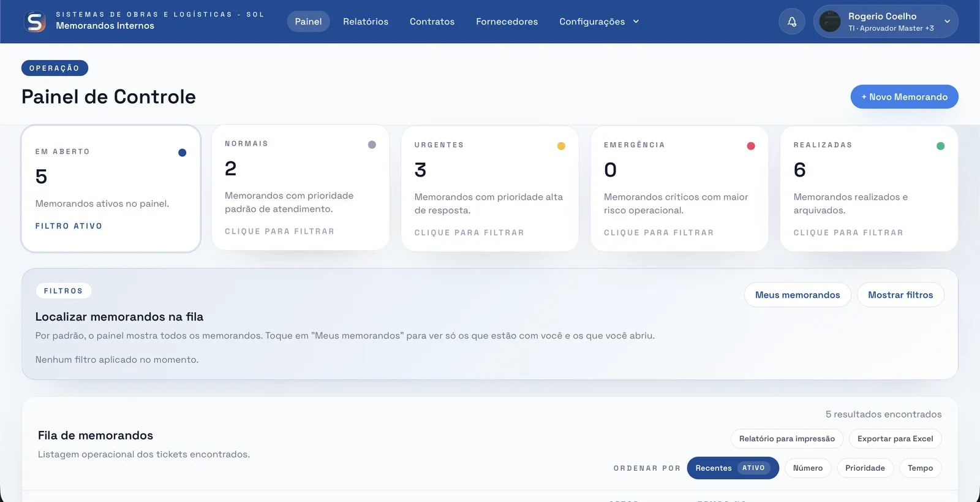Open the Contratos tab
Screen dimensions: 980x502
coord(432,21)
